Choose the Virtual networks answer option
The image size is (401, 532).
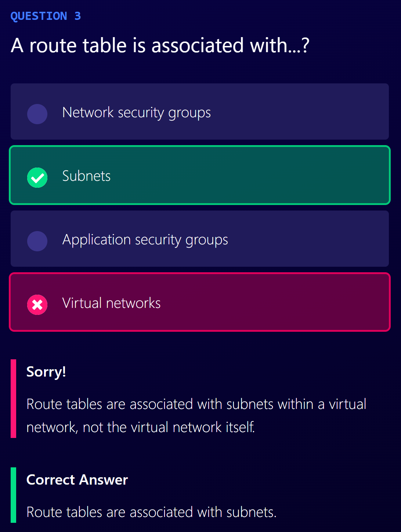click(200, 302)
